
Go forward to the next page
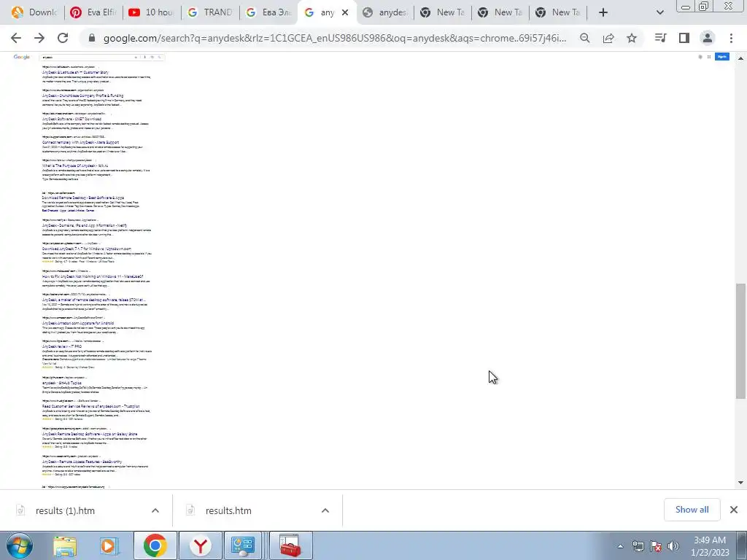click(39, 38)
